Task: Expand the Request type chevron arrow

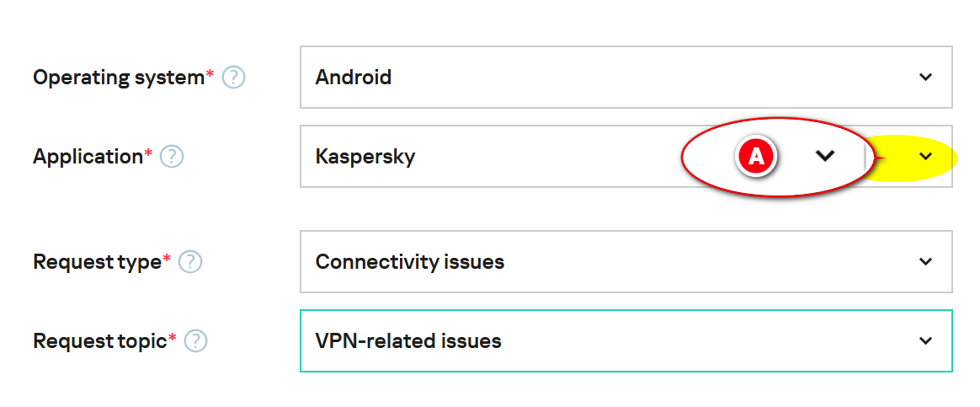Action: tap(925, 261)
